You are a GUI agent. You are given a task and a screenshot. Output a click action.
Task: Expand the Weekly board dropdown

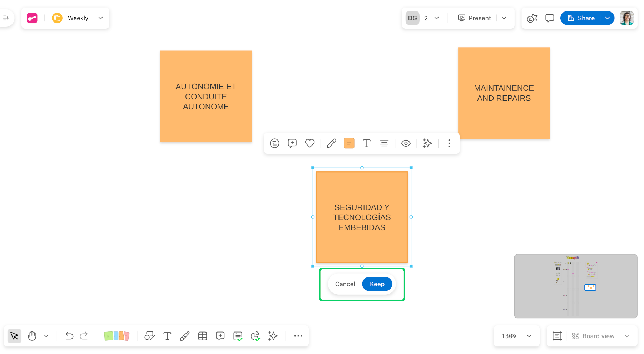coord(101,18)
